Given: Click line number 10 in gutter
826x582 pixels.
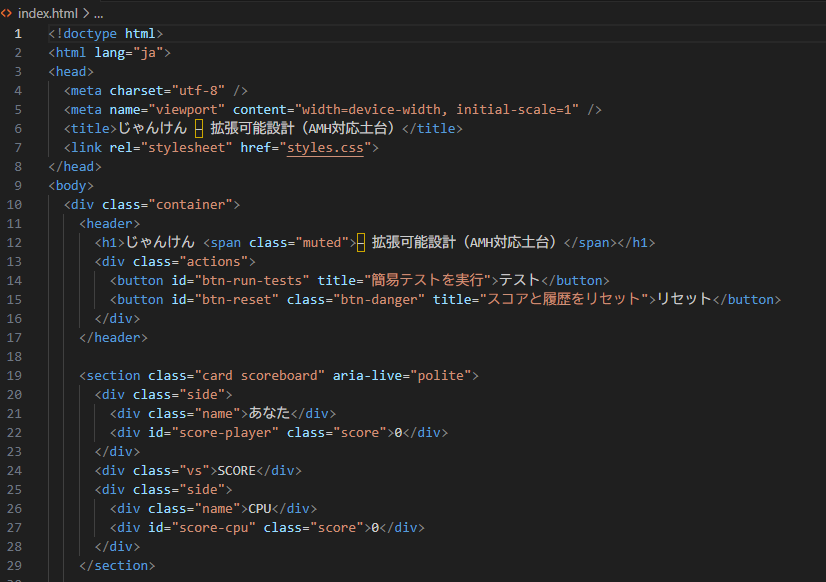Looking at the screenshot, I should tap(14, 204).
